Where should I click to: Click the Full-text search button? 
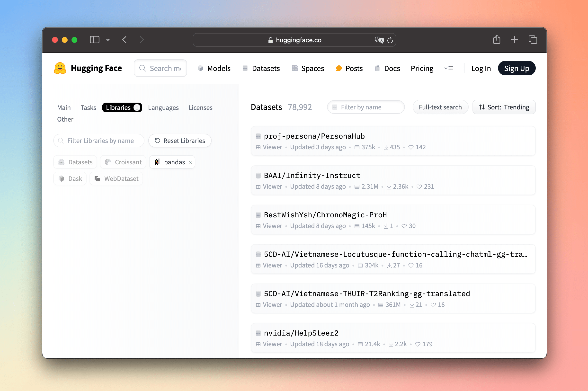pyautogui.click(x=440, y=107)
